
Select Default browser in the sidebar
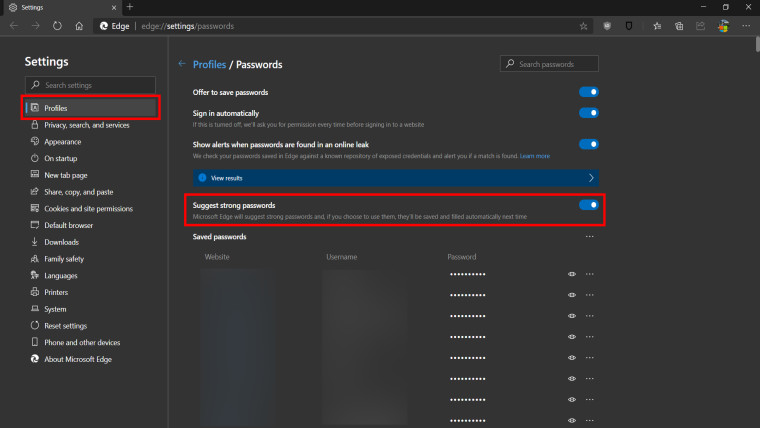pyautogui.click(x=68, y=225)
